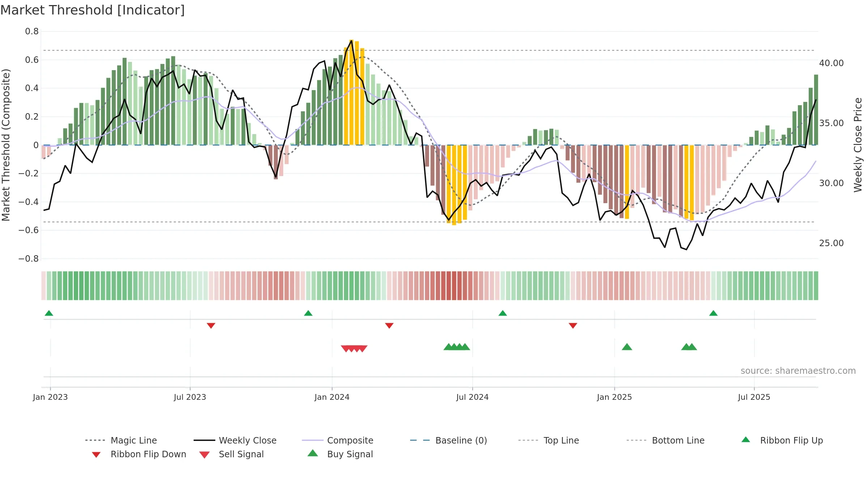Click the rightmost dark green histogram bar
The image size is (868, 488).
click(x=816, y=110)
